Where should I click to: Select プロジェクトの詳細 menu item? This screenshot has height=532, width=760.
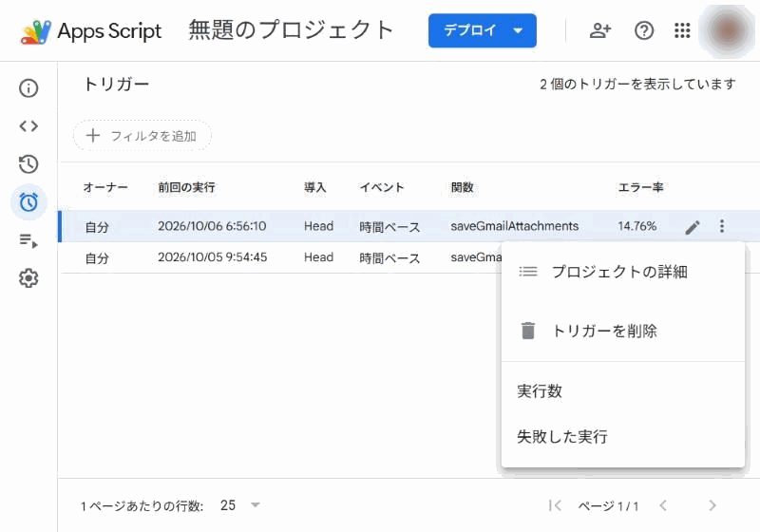point(623,272)
